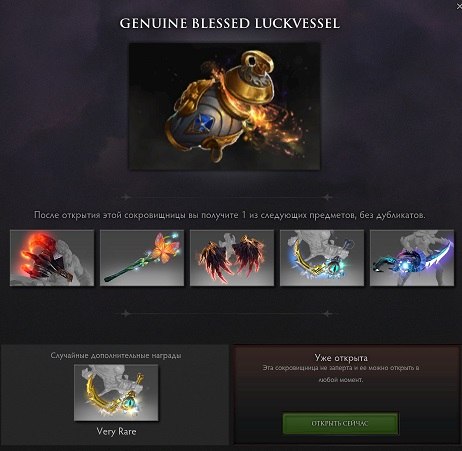The image size is (462, 451).
Task: Select the butterfly staff item thumbnail
Action: [142, 258]
